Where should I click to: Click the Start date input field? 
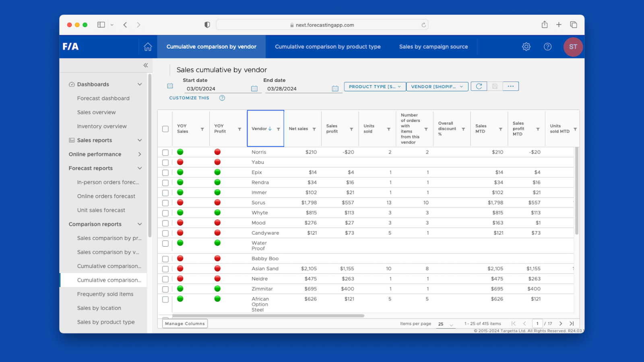click(217, 88)
